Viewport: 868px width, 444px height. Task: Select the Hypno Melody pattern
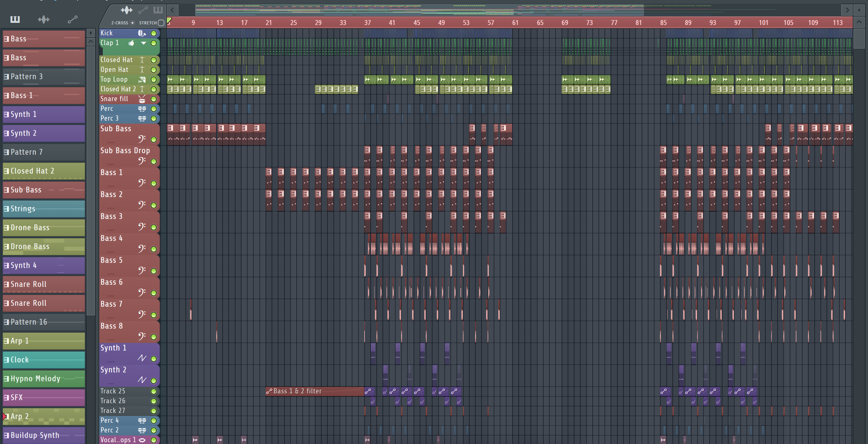tap(44, 378)
